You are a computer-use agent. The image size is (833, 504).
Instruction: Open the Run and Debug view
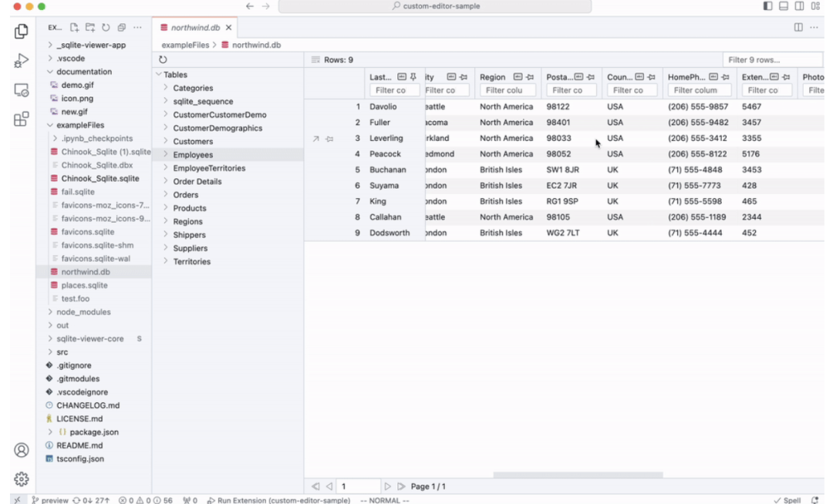[22, 60]
